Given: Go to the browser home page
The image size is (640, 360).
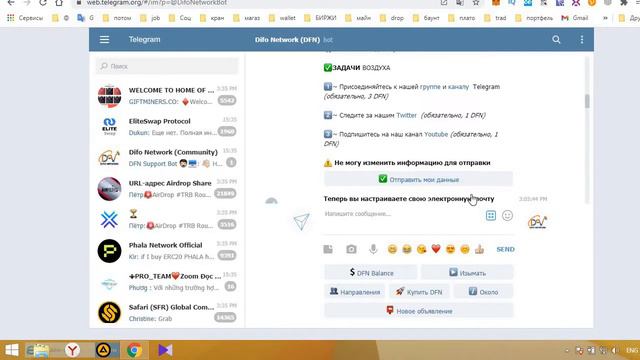Looking at the screenshot, I should pyautogui.click(x=59, y=3).
